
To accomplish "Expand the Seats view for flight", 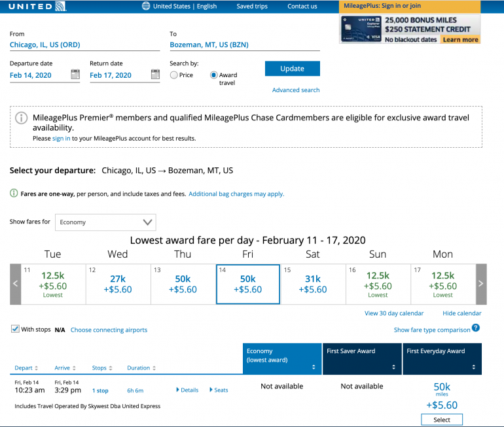I will [x=219, y=390].
